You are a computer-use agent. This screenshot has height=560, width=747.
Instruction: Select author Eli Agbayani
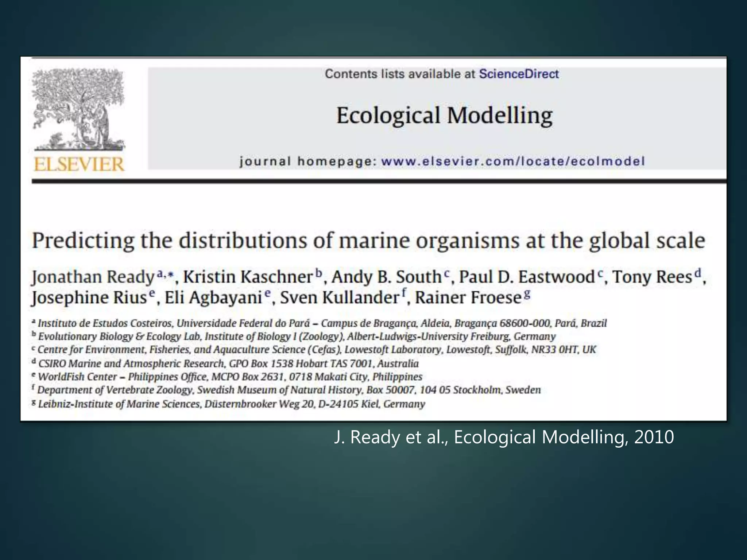click(x=213, y=297)
